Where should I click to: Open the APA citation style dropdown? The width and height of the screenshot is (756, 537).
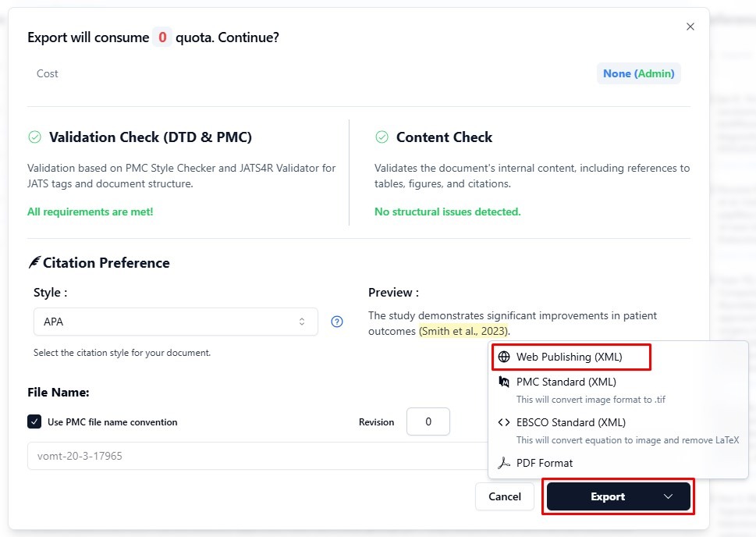coord(176,322)
